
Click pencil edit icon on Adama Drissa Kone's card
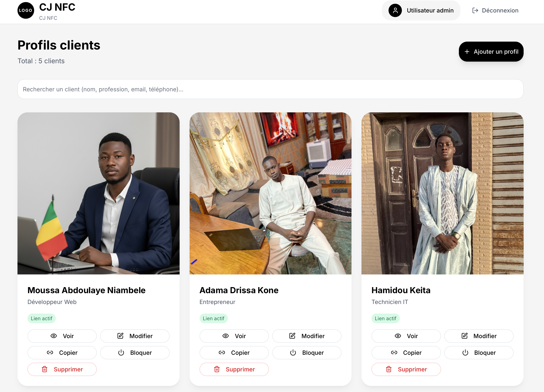point(292,336)
